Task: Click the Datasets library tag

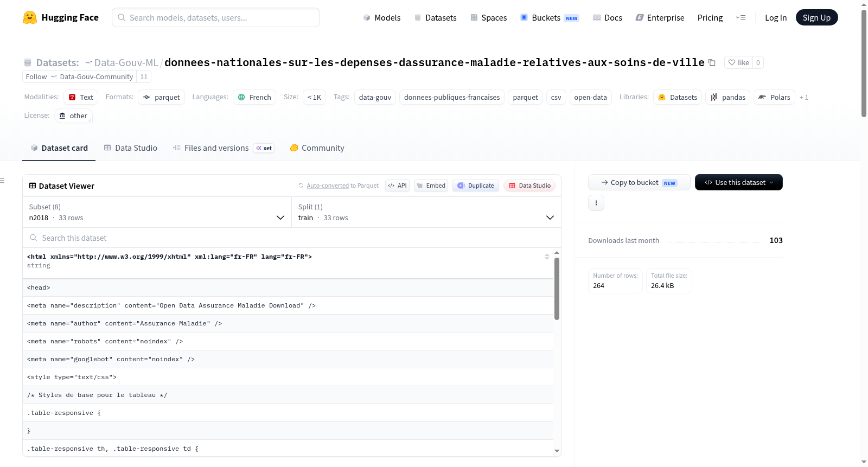Action: coord(678,97)
